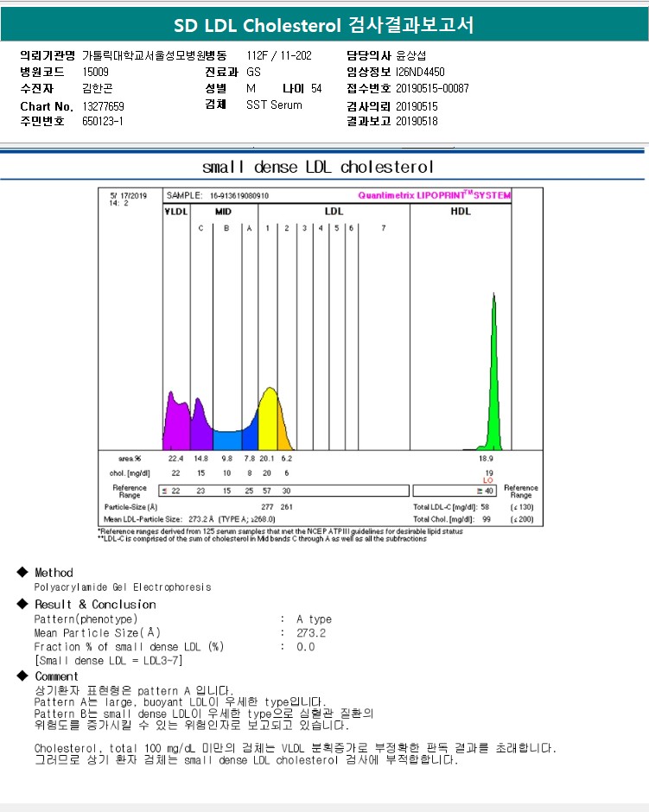The image size is (649, 812).
Task: Select the specimen value 'SST Serum'
Action: tap(274, 105)
